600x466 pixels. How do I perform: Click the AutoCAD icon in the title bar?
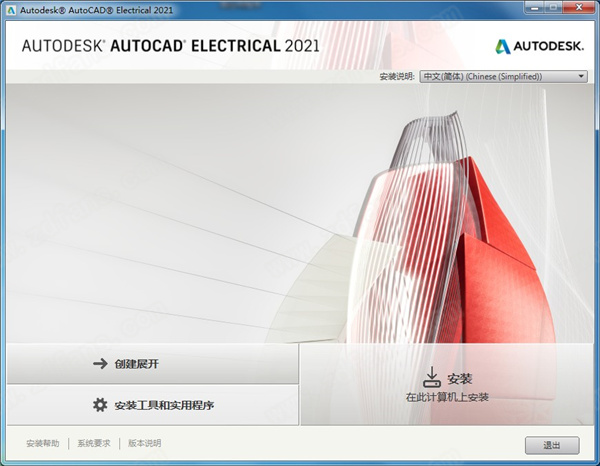pyautogui.click(x=11, y=10)
